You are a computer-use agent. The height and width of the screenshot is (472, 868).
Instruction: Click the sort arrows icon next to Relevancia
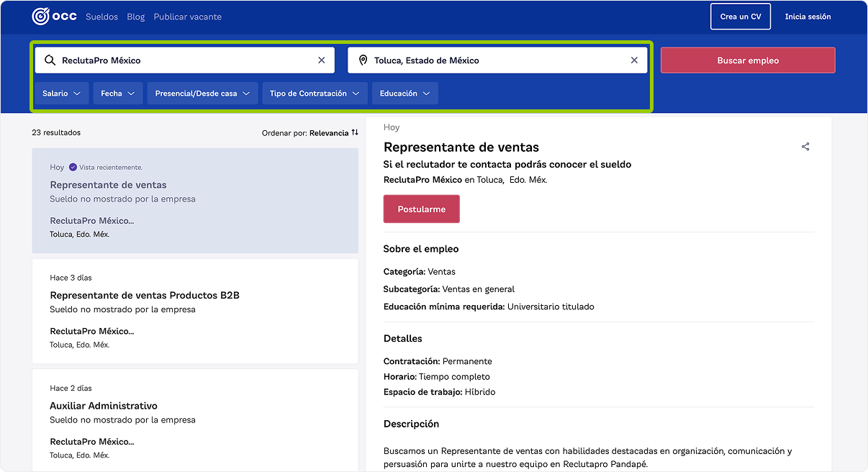(353, 132)
